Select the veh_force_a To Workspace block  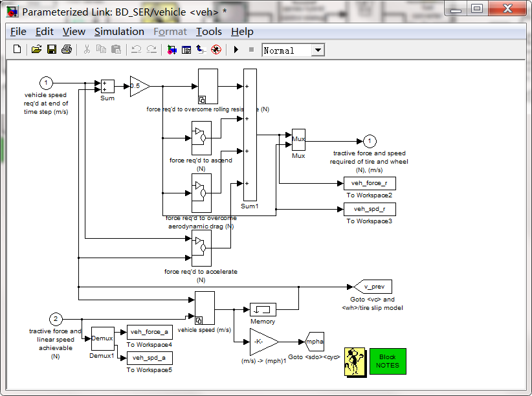tap(150, 332)
